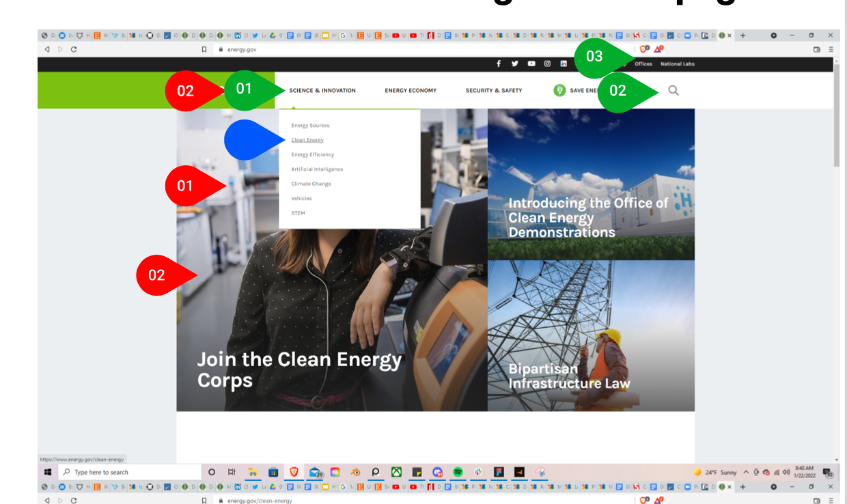Open Microsoft Store from the taskbar
Viewport: 847px width, 504px height.
pyautogui.click(x=273, y=472)
